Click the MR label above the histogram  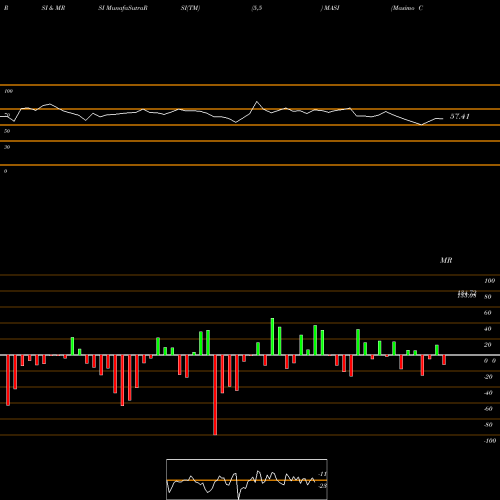click(x=446, y=260)
